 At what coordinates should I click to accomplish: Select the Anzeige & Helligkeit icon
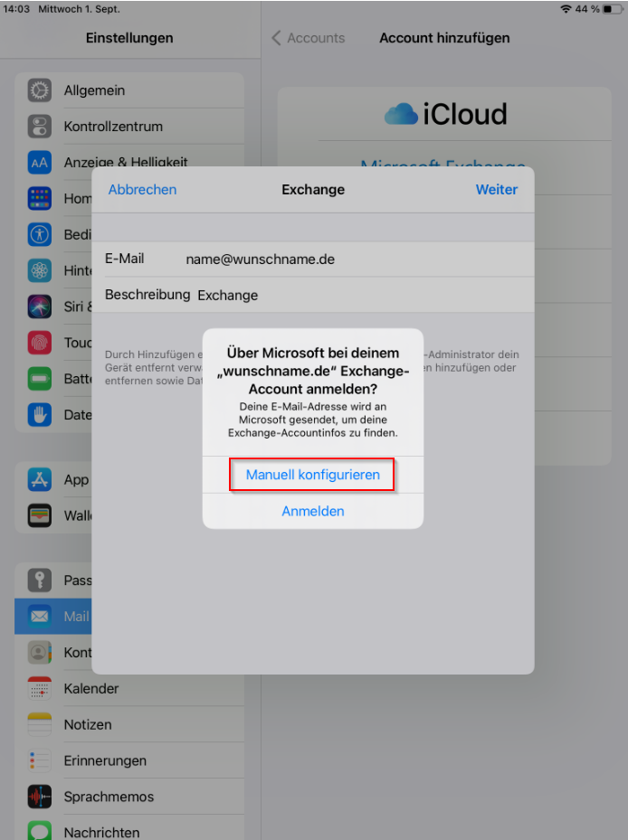click(x=39, y=163)
